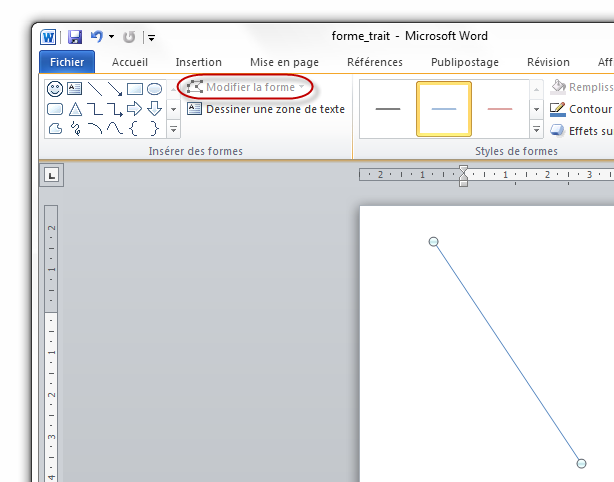Click the Undo arrow icon
This screenshot has width=614, height=482.
[96, 37]
